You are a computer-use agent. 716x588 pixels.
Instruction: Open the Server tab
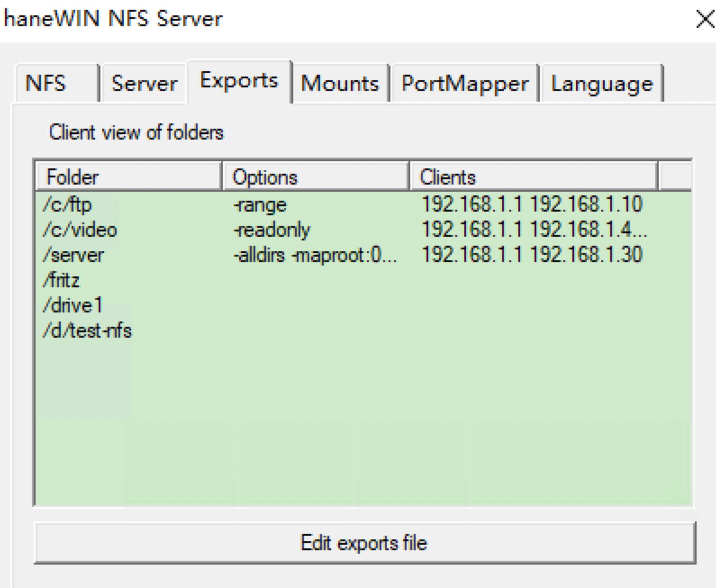pos(144,83)
